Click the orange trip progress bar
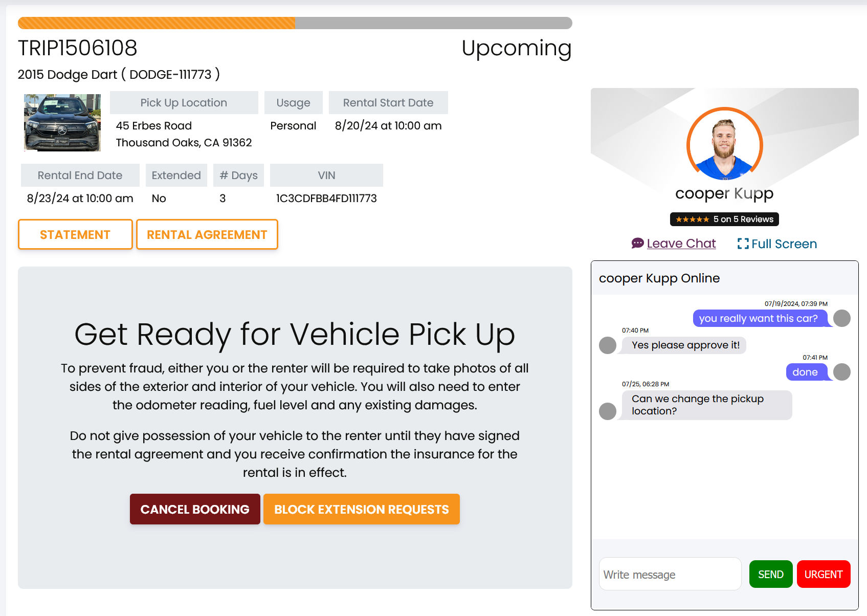867x616 pixels. 157,23
